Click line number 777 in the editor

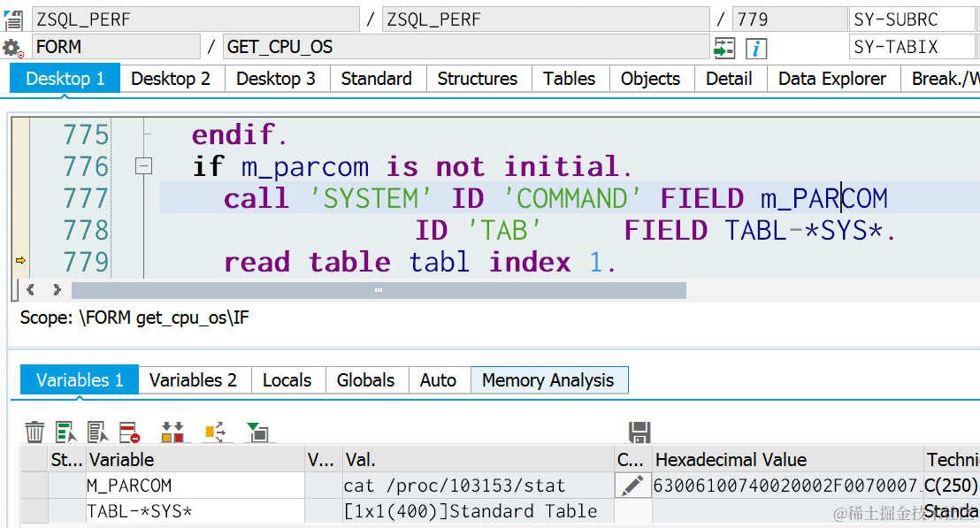tap(86, 199)
